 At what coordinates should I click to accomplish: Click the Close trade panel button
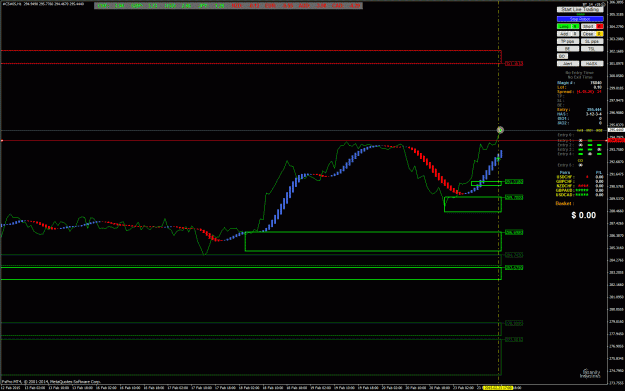[x=588, y=34]
